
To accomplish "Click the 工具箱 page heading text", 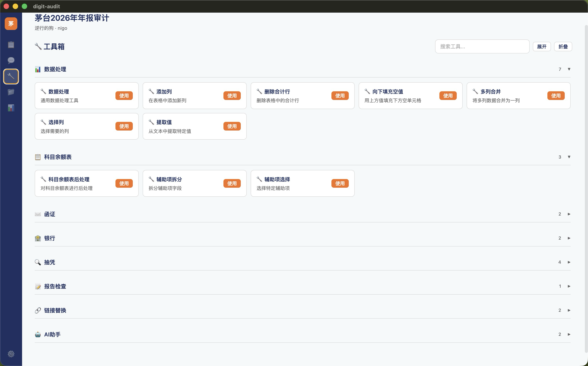I will click(54, 47).
